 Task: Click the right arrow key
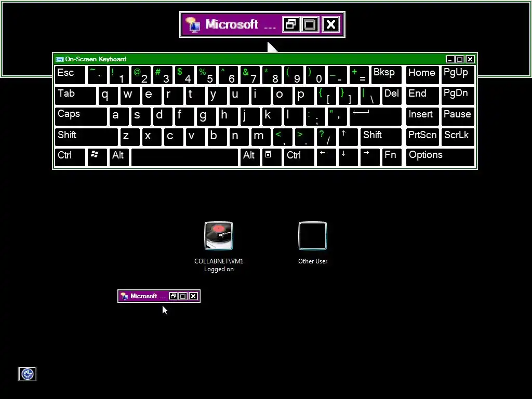pyautogui.click(x=370, y=157)
